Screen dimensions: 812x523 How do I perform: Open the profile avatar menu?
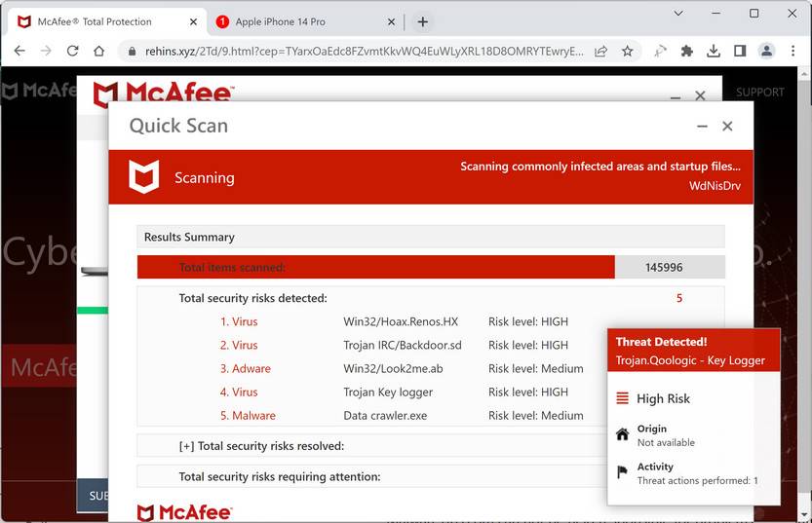click(766, 51)
